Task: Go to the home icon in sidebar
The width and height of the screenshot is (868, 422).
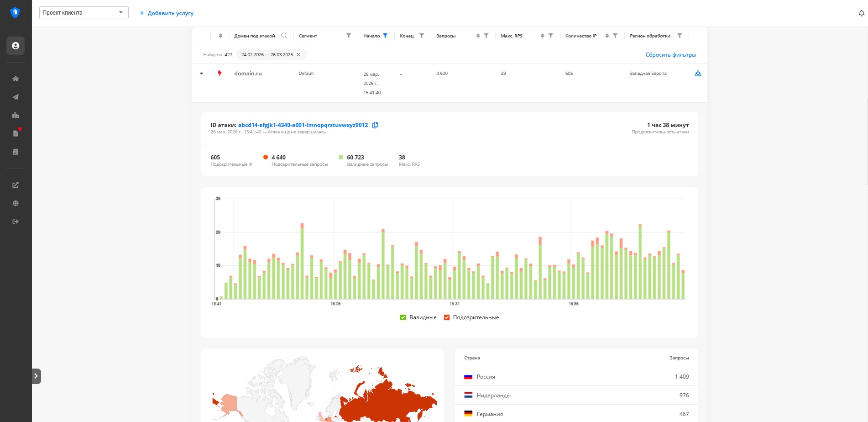Action: point(16,79)
